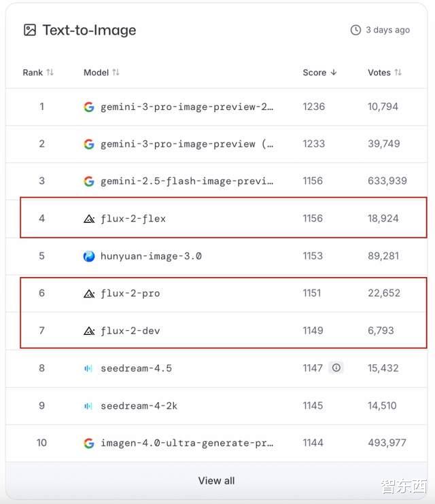Click Google icon beside imagen-4.0-ultra-generate
Image resolution: width=435 pixels, height=504 pixels.
pos(89,443)
